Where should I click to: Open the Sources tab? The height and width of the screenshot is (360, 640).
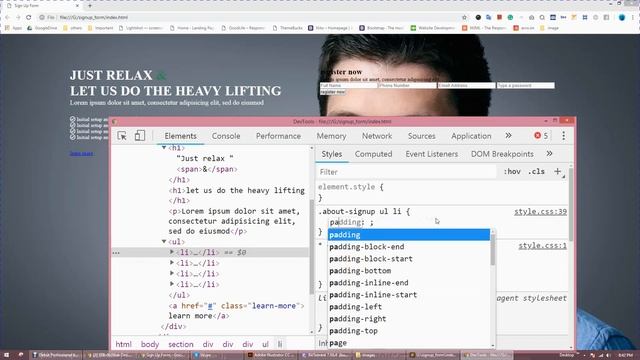pos(422,136)
